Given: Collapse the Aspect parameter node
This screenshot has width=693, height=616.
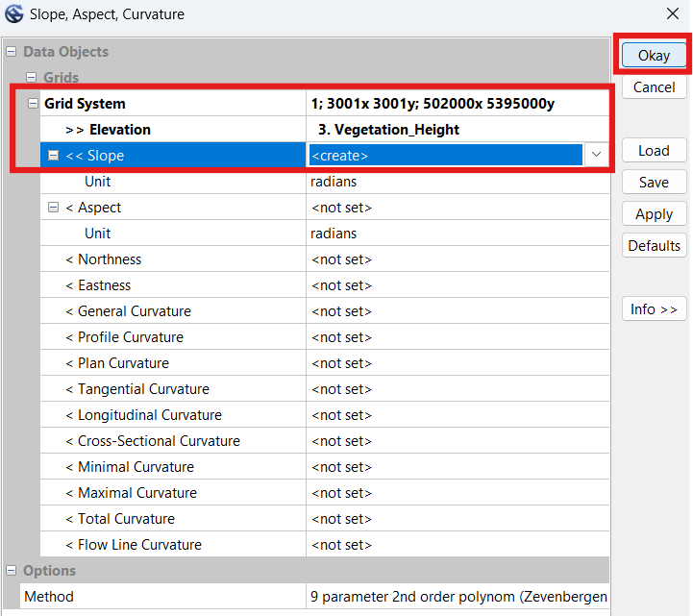Looking at the screenshot, I should click(54, 208).
